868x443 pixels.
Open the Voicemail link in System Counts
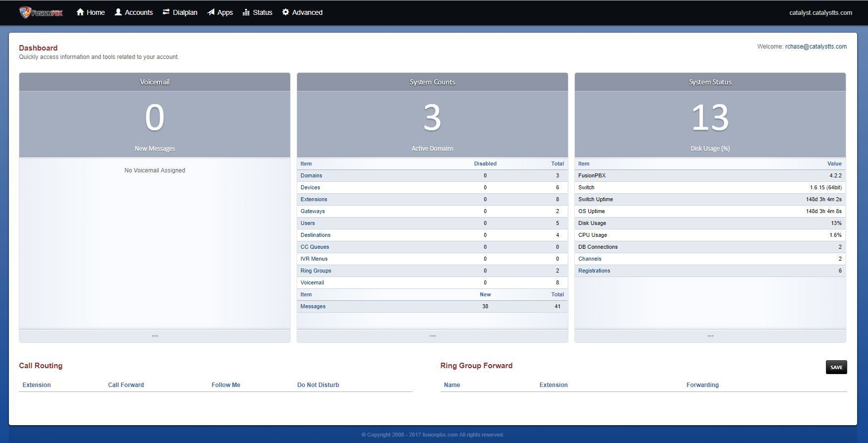pos(312,282)
